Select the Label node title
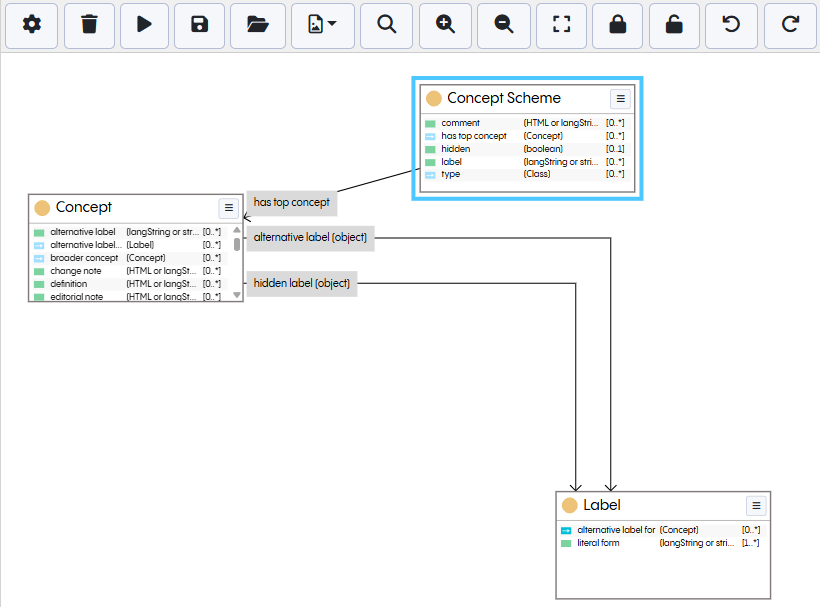The image size is (820, 607). [x=602, y=505]
